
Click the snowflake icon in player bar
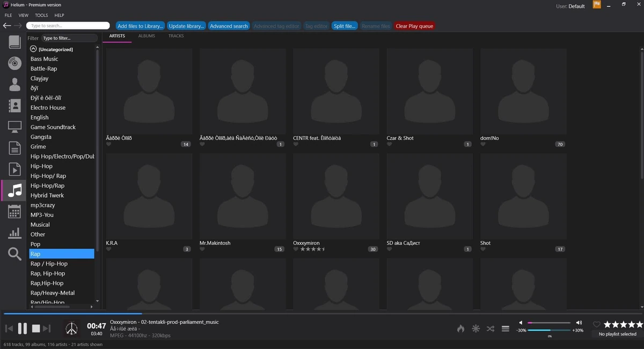[x=475, y=329]
